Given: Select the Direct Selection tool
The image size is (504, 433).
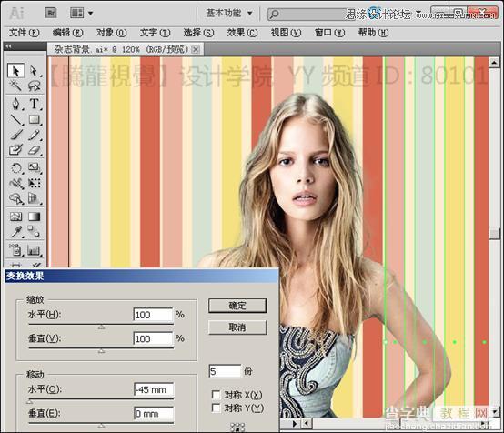Looking at the screenshot, I should point(34,71).
